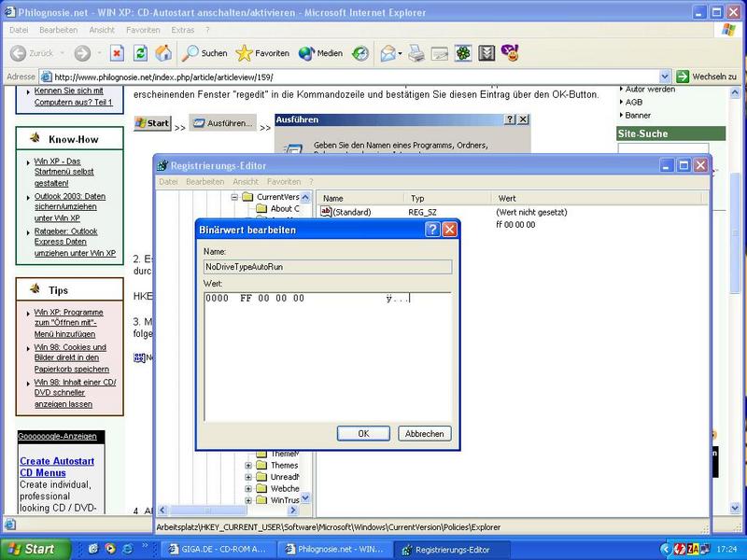
Task: Click the Abbrechen button
Action: (424, 433)
